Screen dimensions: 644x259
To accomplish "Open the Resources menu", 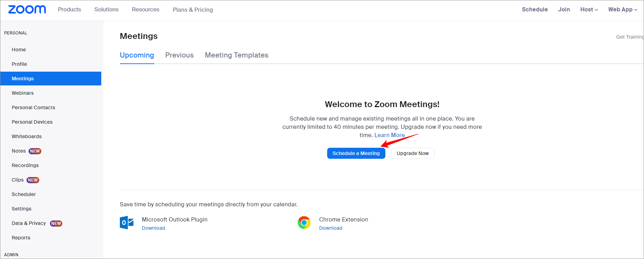I will (146, 10).
